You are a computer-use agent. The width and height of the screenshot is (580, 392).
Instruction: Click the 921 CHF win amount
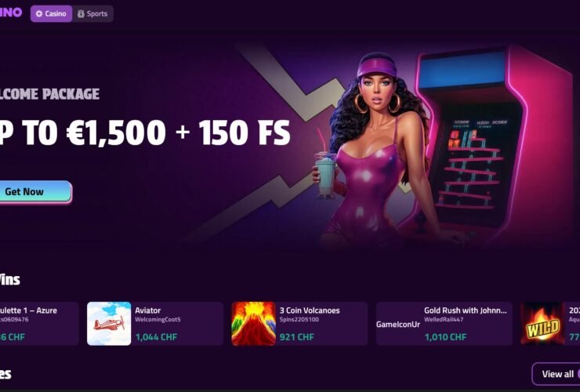click(296, 337)
